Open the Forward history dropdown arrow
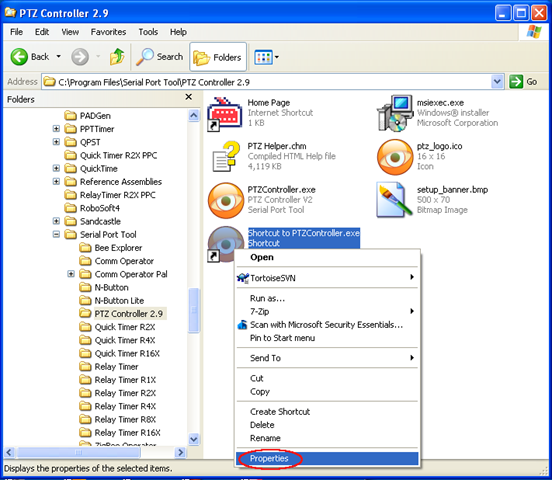The width and height of the screenshot is (552, 480). pyautogui.click(x=98, y=56)
